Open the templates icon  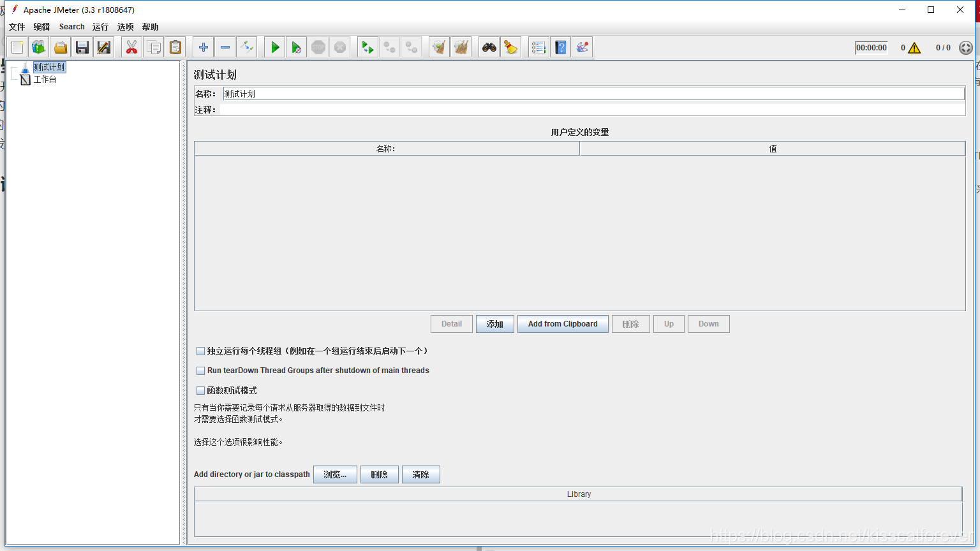coord(39,47)
